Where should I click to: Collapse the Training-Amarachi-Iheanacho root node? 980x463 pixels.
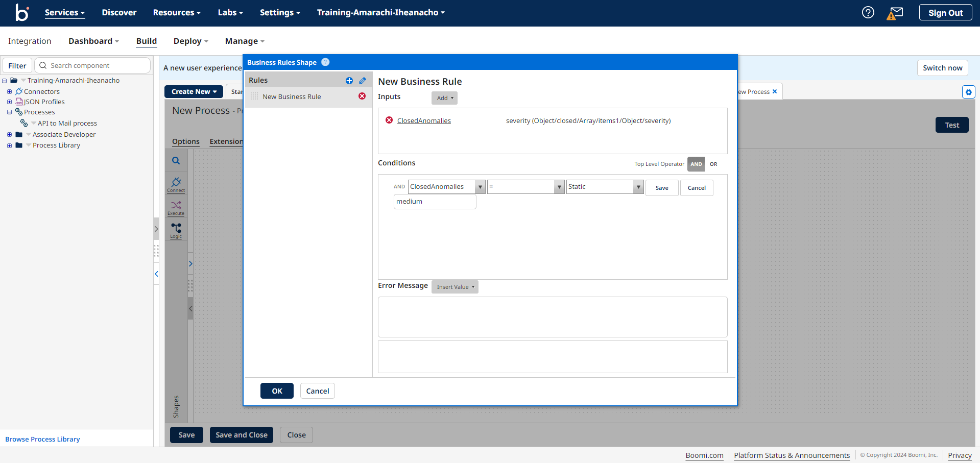pyautogui.click(x=4, y=81)
